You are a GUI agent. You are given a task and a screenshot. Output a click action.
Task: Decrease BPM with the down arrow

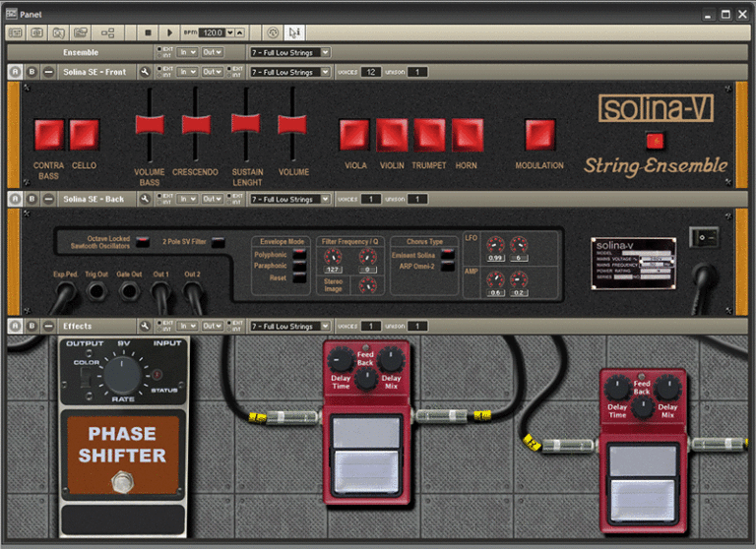230,32
